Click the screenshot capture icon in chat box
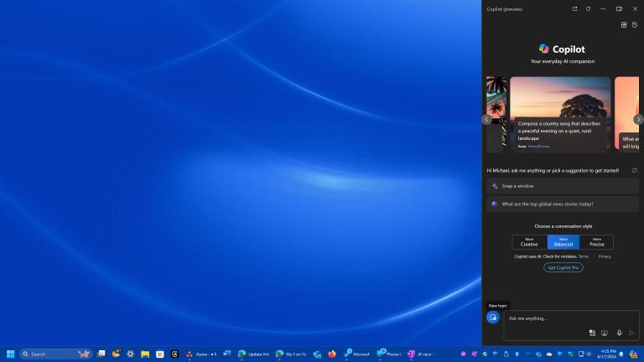 click(605, 333)
